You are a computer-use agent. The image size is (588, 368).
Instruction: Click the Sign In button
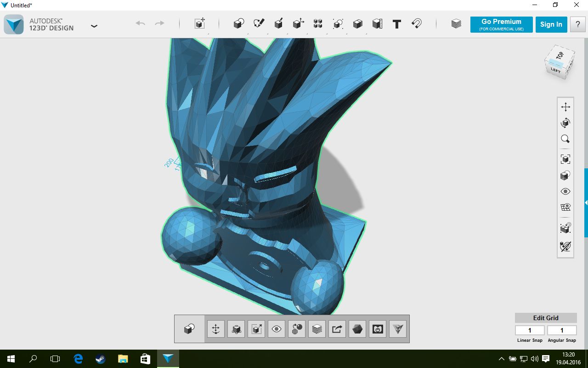(551, 24)
